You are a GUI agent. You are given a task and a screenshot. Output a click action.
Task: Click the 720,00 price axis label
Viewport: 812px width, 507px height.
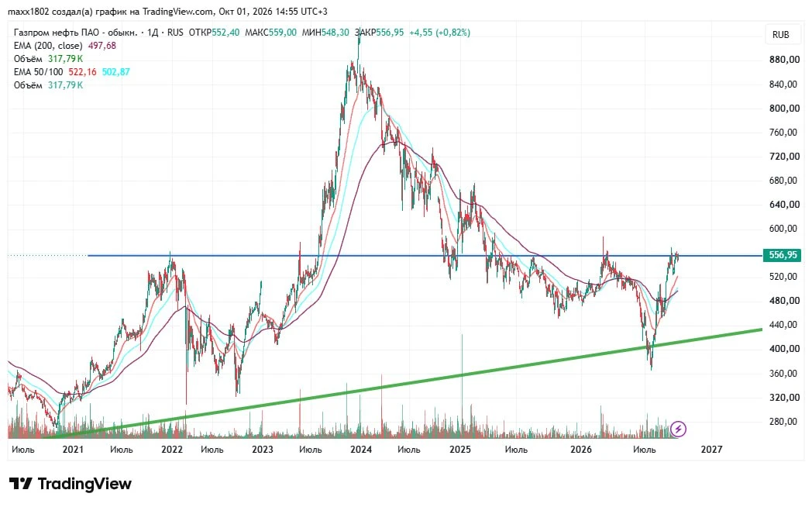click(x=784, y=157)
